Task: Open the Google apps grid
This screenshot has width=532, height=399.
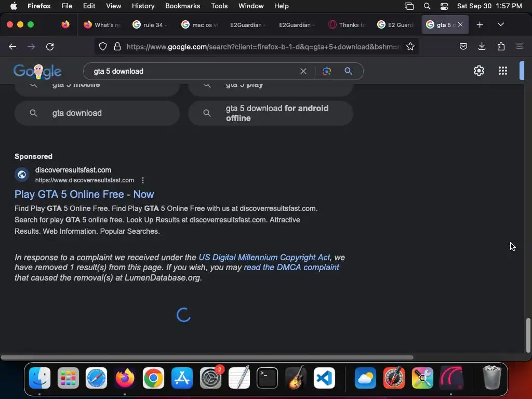Action: tap(503, 71)
